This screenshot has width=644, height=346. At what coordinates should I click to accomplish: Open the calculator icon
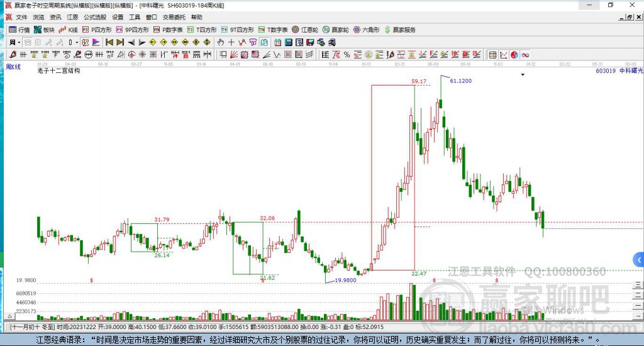288,42
